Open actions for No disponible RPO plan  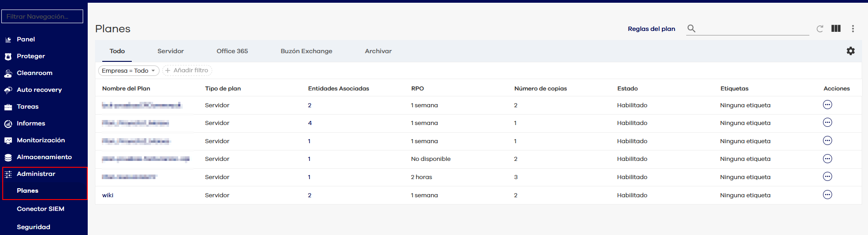click(x=828, y=159)
